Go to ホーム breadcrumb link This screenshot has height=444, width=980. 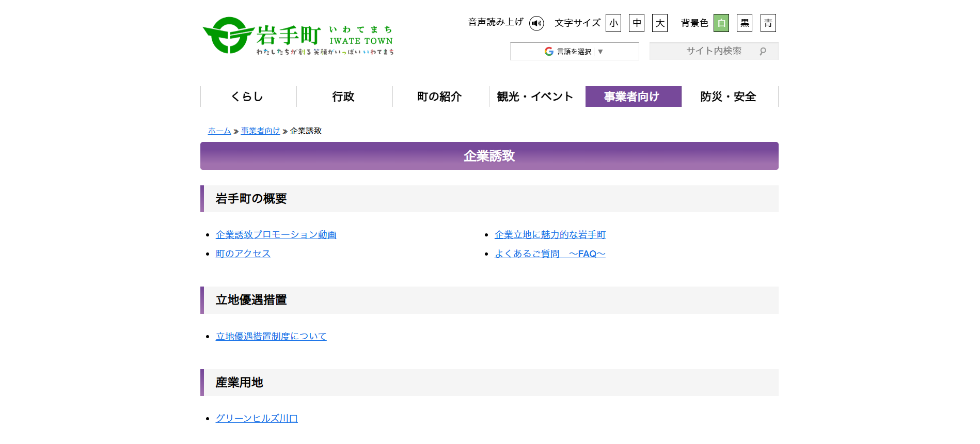pos(219,131)
